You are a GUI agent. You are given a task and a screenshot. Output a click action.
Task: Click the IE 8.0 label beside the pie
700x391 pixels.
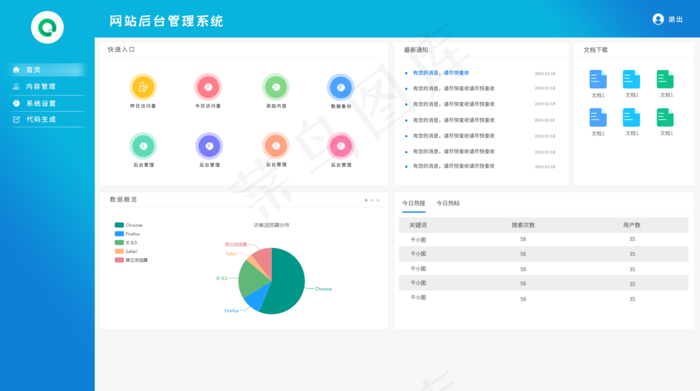222,278
